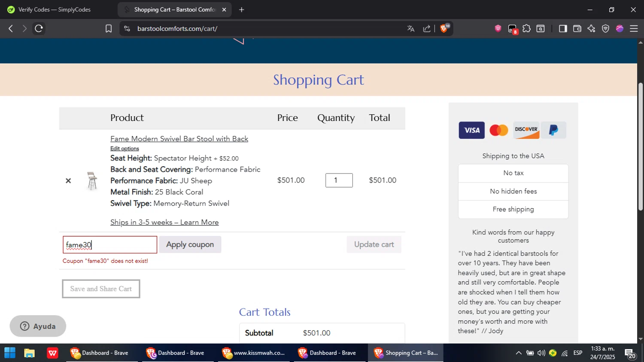Switch to Shopping Cart taskbar window
The image size is (644, 362).
pos(406,353)
